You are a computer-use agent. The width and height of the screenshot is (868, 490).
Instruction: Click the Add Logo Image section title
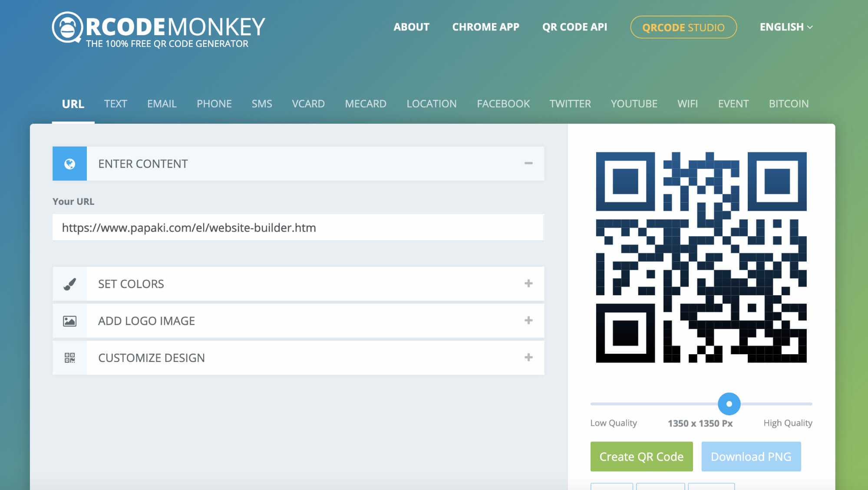(x=146, y=321)
